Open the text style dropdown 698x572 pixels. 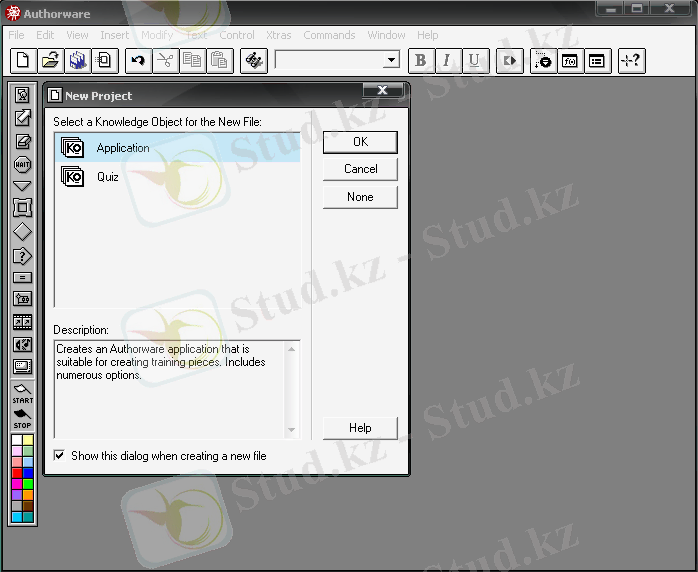coord(391,60)
